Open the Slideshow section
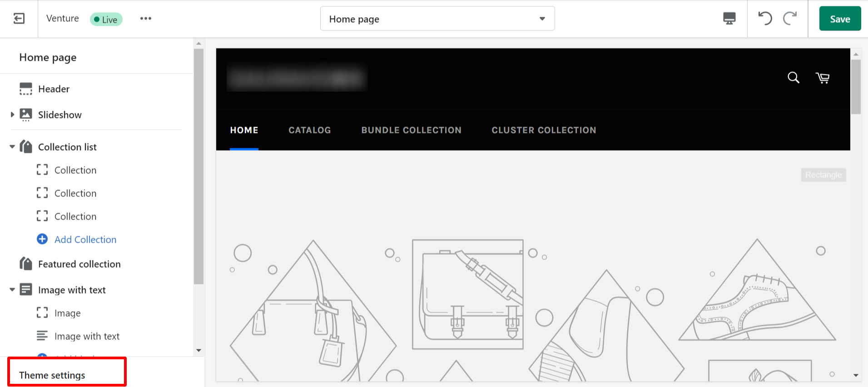This screenshot has height=387, width=868. [60, 115]
